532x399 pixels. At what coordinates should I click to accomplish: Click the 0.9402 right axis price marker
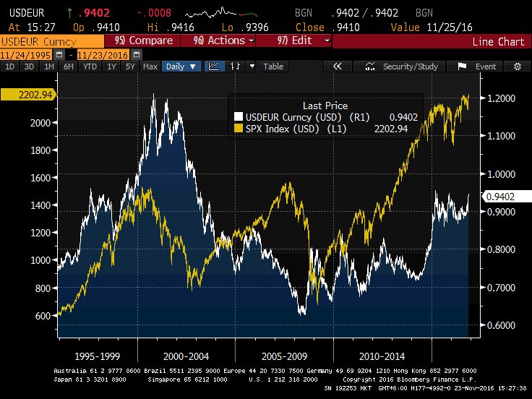pyautogui.click(x=507, y=197)
